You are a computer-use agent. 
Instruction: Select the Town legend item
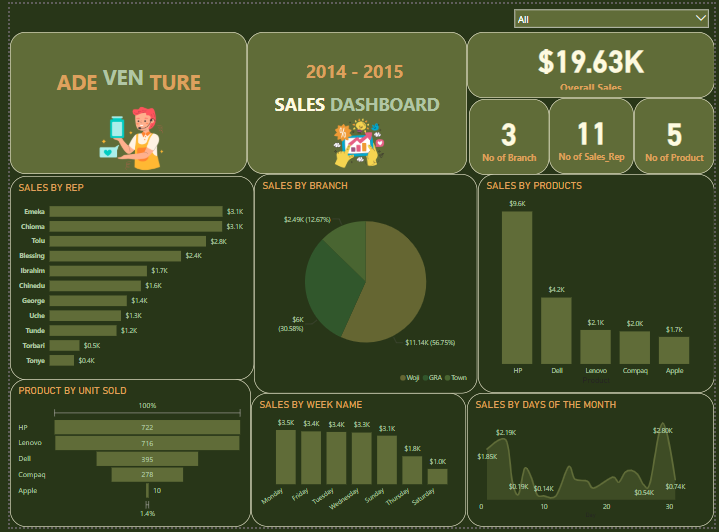pyautogui.click(x=454, y=379)
